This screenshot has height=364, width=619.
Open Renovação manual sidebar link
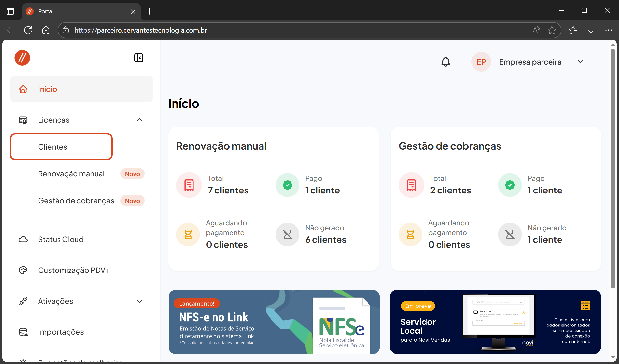pyautogui.click(x=71, y=174)
